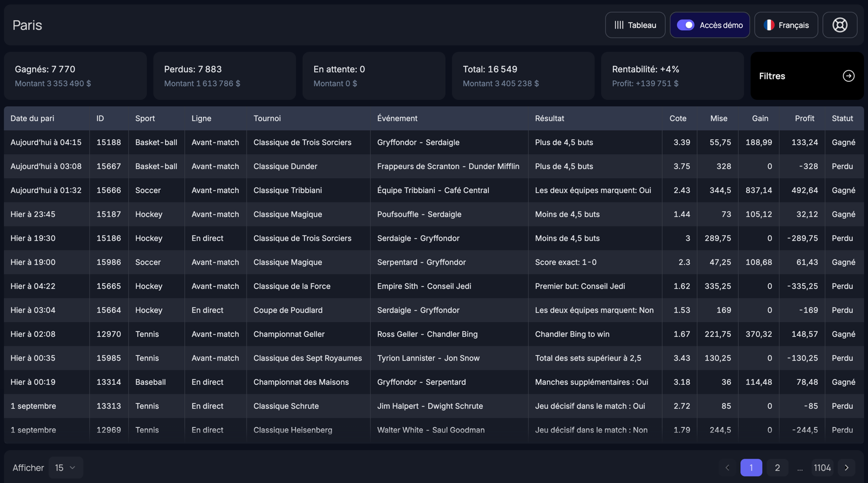Click the Profit column header

click(x=804, y=118)
